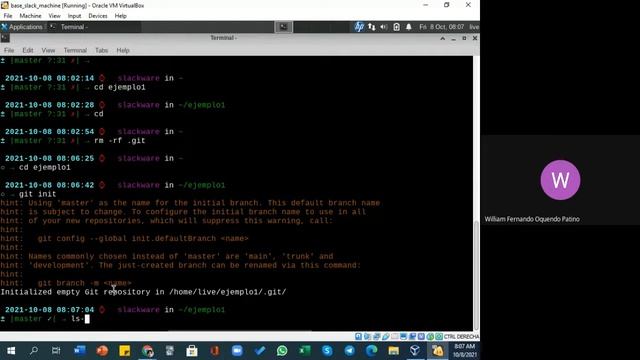Open the 'live' user menu in the Xfce panel
This screenshot has height=360, width=640.
coord(474,27)
